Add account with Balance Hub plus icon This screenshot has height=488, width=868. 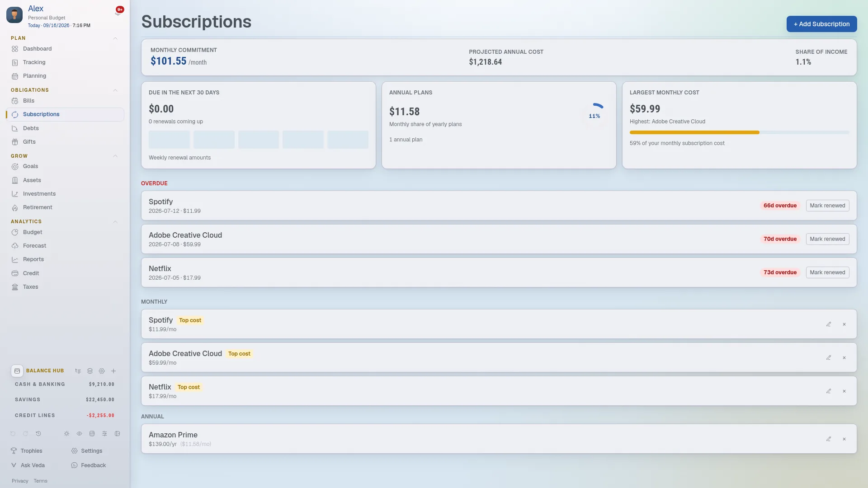pos(113,371)
